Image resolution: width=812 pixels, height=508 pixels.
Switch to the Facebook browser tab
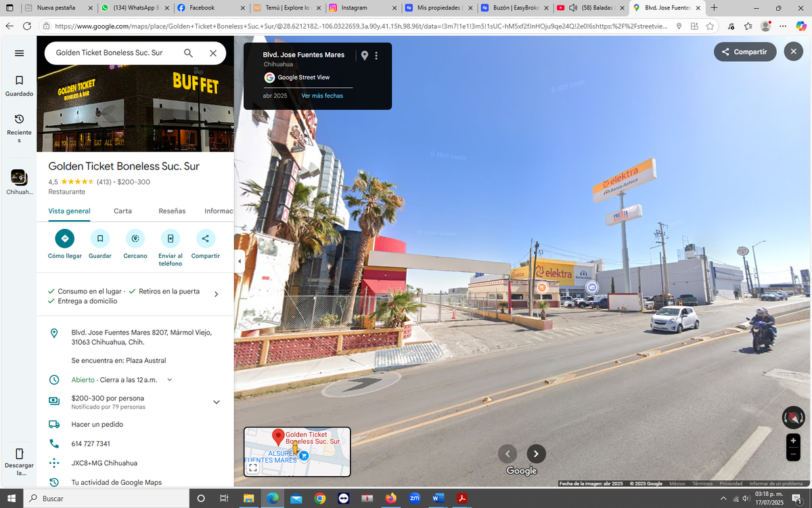click(210, 7)
